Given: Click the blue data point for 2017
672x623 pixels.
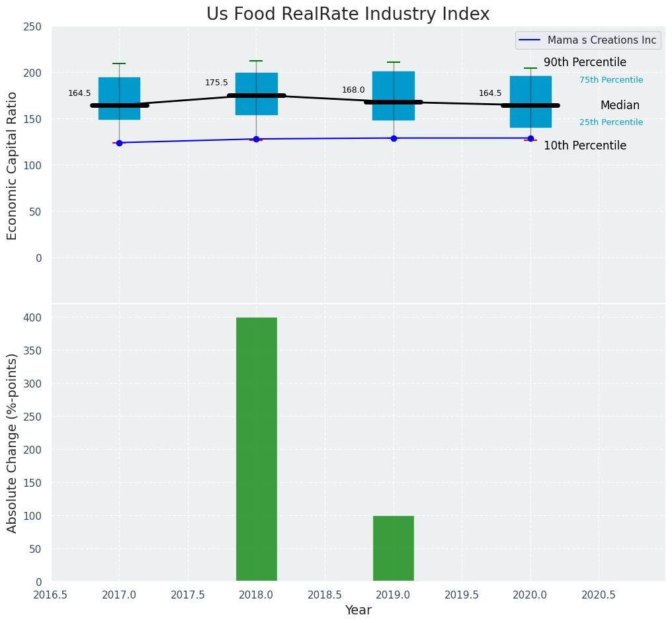Looking at the screenshot, I should coord(119,143).
